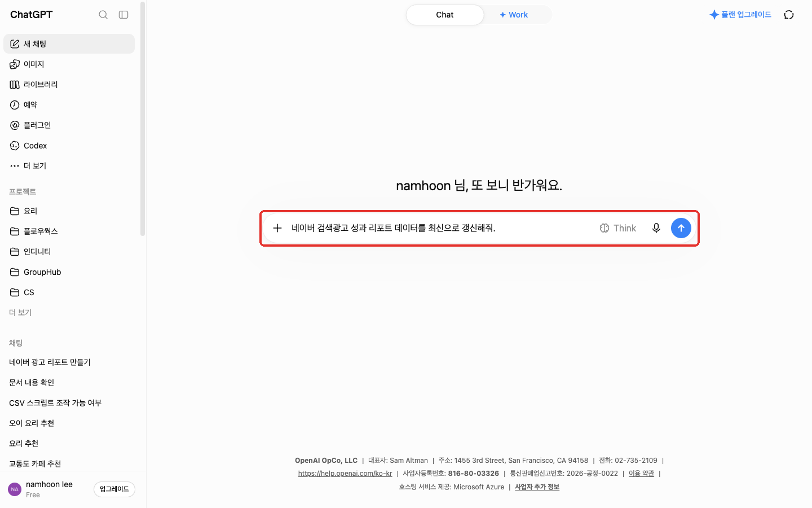Click into the prompt text field

pyautogui.click(x=440, y=228)
